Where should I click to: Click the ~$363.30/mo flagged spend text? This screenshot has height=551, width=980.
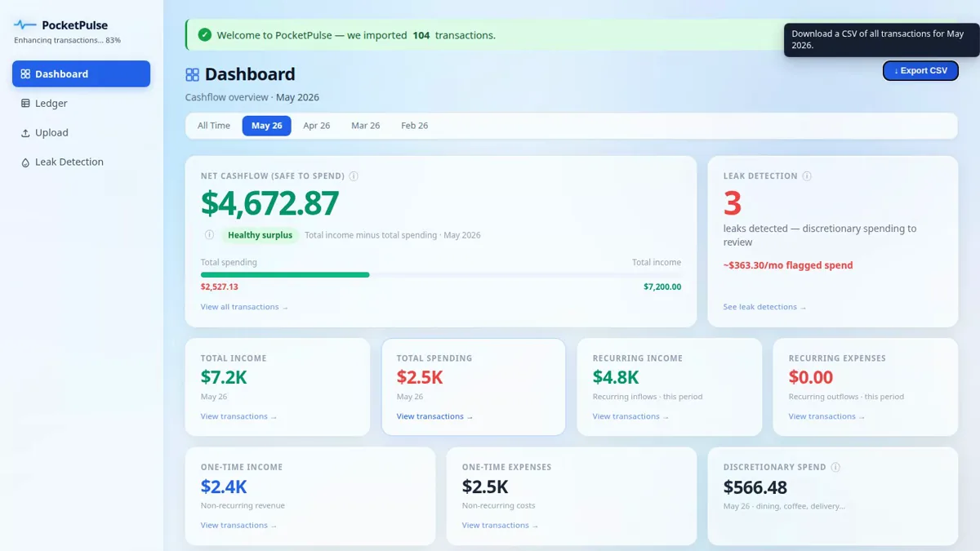tap(788, 265)
